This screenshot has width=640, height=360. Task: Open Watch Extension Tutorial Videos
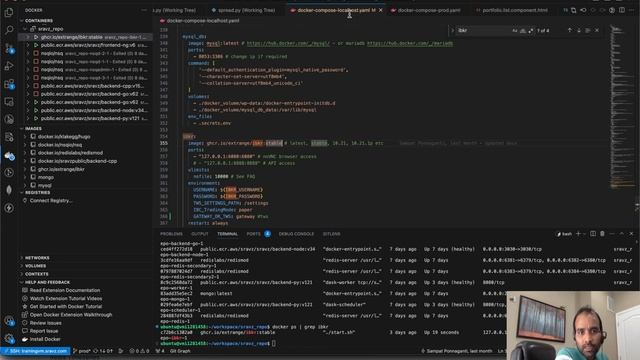(66, 298)
